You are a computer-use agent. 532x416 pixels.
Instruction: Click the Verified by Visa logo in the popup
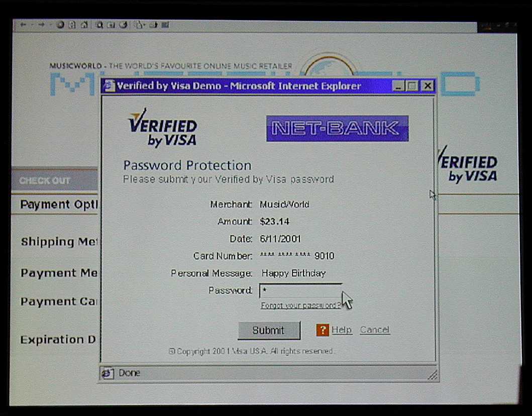[163, 128]
